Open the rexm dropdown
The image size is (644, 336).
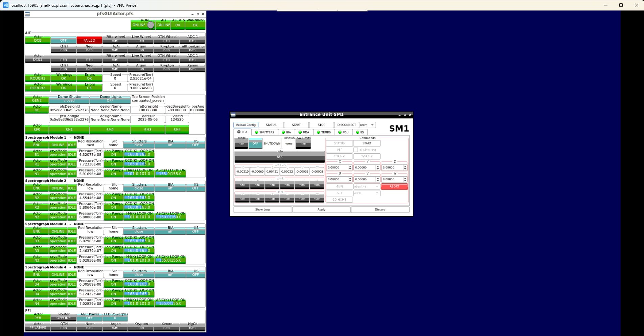click(367, 125)
